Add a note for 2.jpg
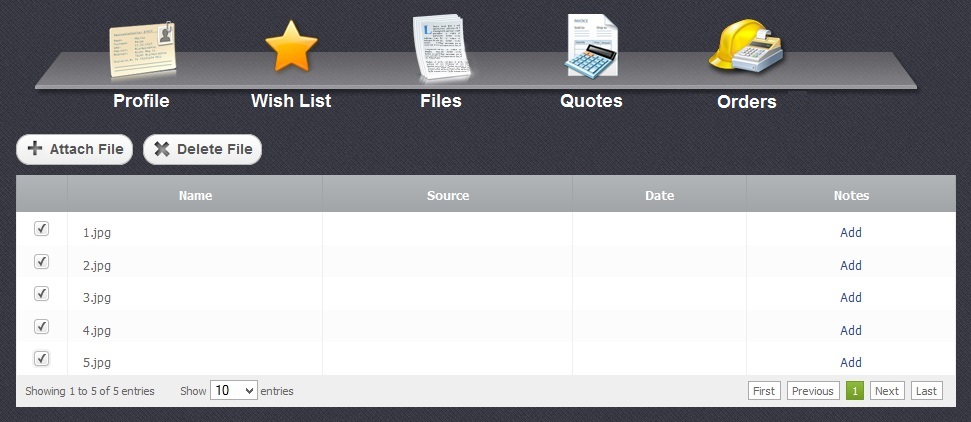The image size is (971, 422). pos(850,265)
